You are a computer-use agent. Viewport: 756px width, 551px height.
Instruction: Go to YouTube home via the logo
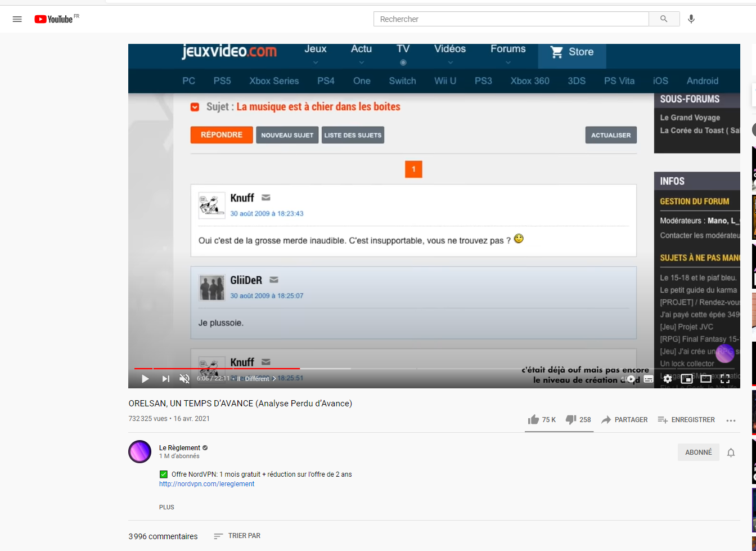(53, 19)
